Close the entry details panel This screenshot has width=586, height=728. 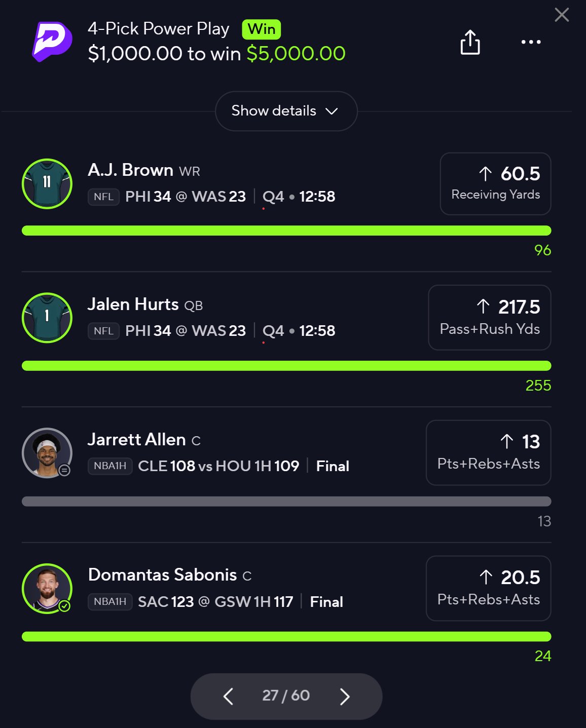point(562,15)
